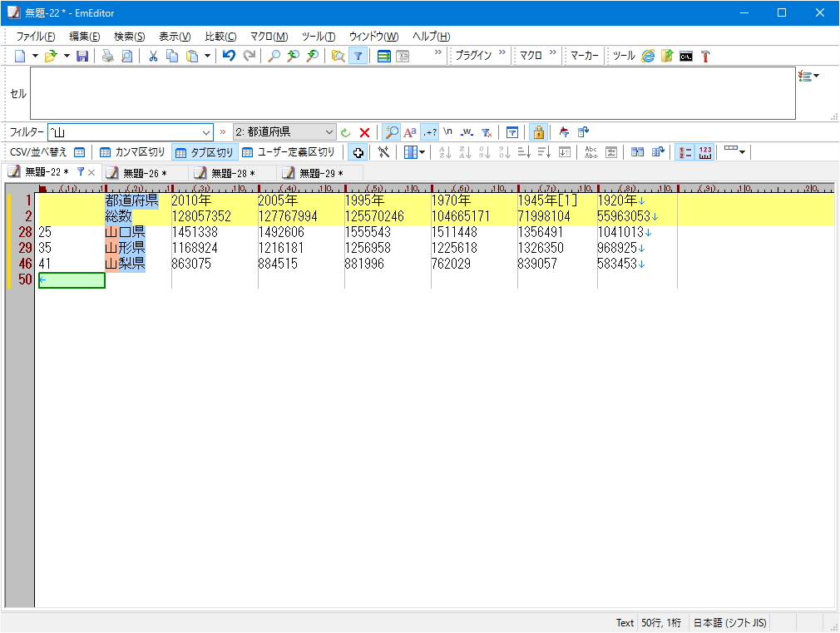Click the Find magnifier icon
This screenshot has width=840, height=633.
[274, 56]
